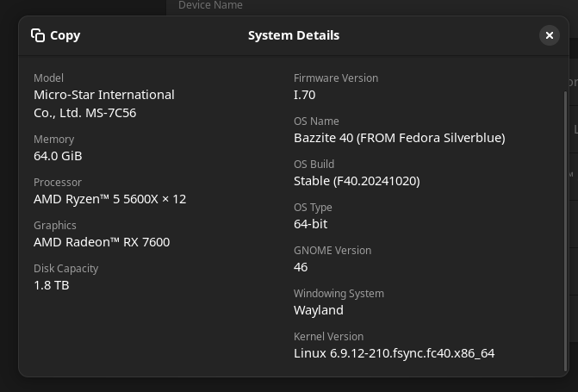The image size is (578, 392).
Task: Select the OS Build label
Action: coord(314,165)
